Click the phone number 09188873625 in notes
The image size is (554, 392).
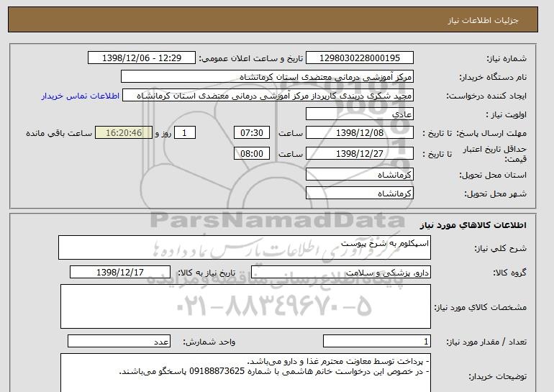[x=217, y=372]
